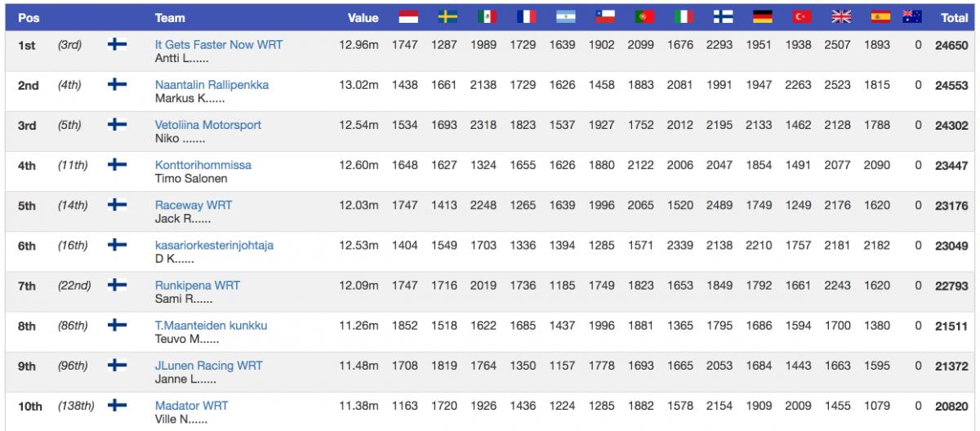
Task: Open the It Gets Faster Now WRT team
Action: tap(218, 45)
